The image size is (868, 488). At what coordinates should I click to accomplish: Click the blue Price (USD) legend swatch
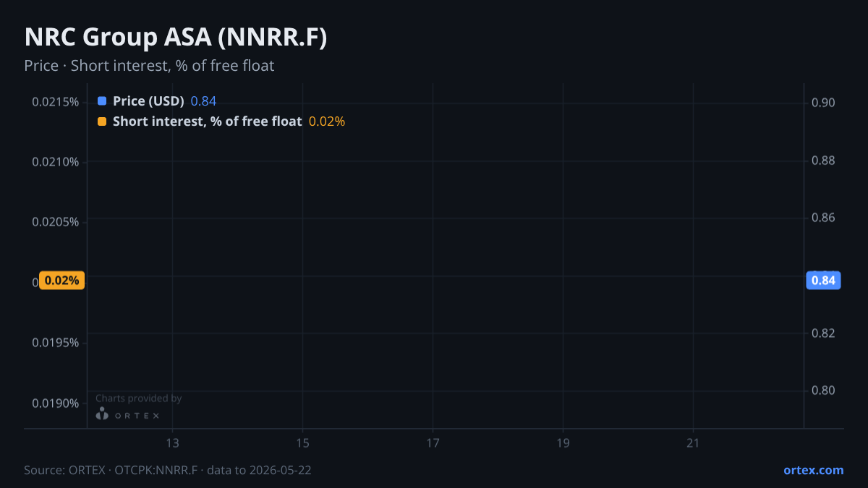(x=102, y=101)
